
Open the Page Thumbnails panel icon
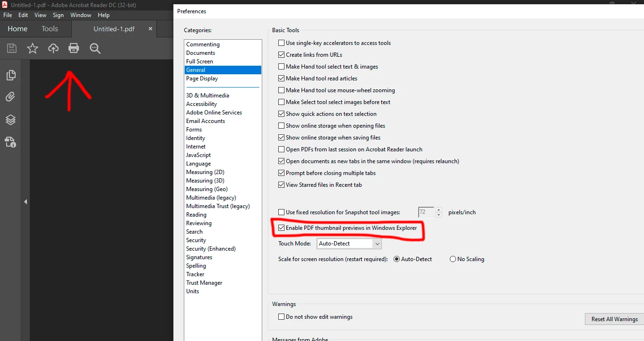[x=10, y=75]
